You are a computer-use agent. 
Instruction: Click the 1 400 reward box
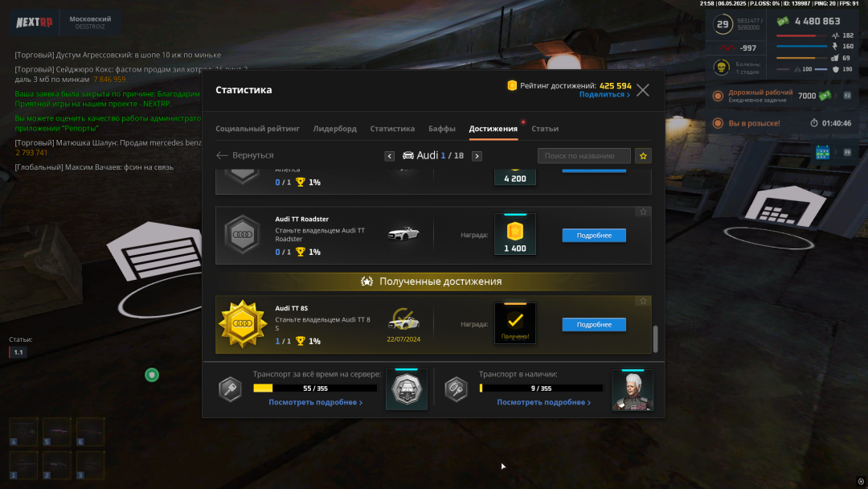(x=515, y=234)
